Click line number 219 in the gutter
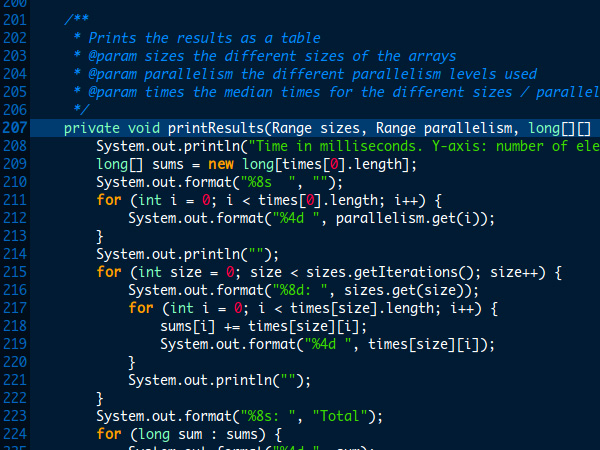The image size is (600, 450). pos(15,344)
